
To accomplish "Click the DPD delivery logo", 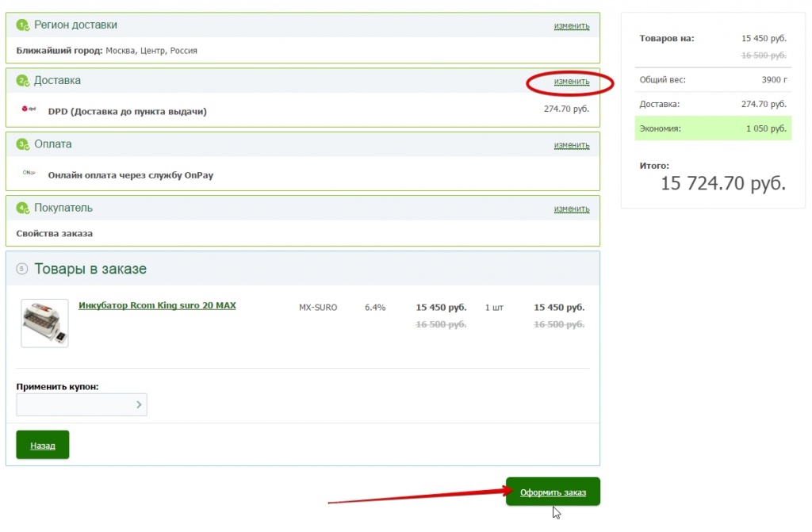I will pyautogui.click(x=29, y=109).
